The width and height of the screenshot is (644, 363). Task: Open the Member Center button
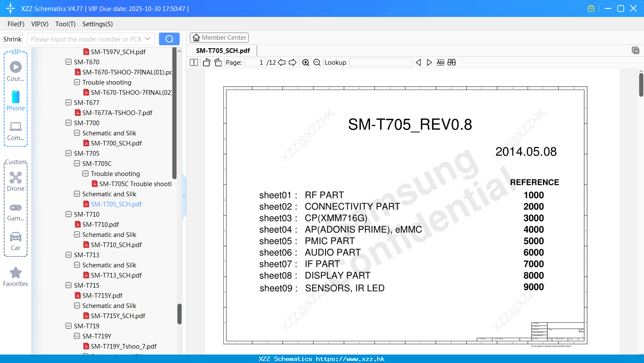pyautogui.click(x=219, y=38)
